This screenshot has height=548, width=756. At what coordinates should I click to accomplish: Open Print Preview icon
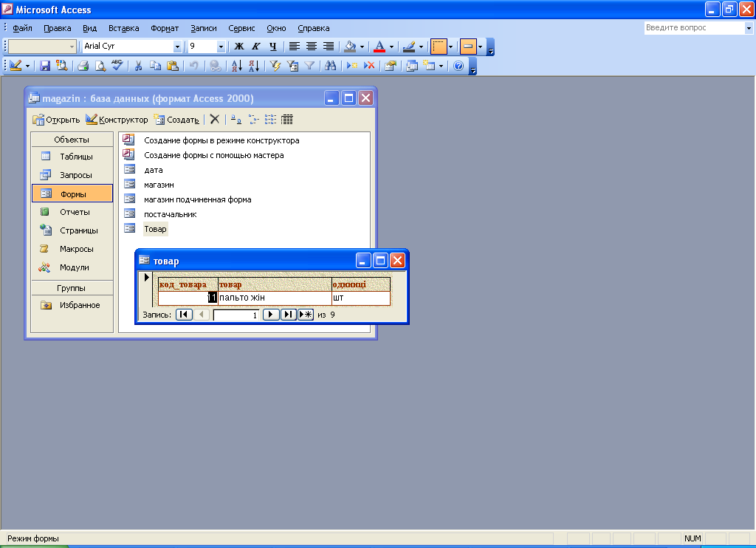pyautogui.click(x=100, y=66)
